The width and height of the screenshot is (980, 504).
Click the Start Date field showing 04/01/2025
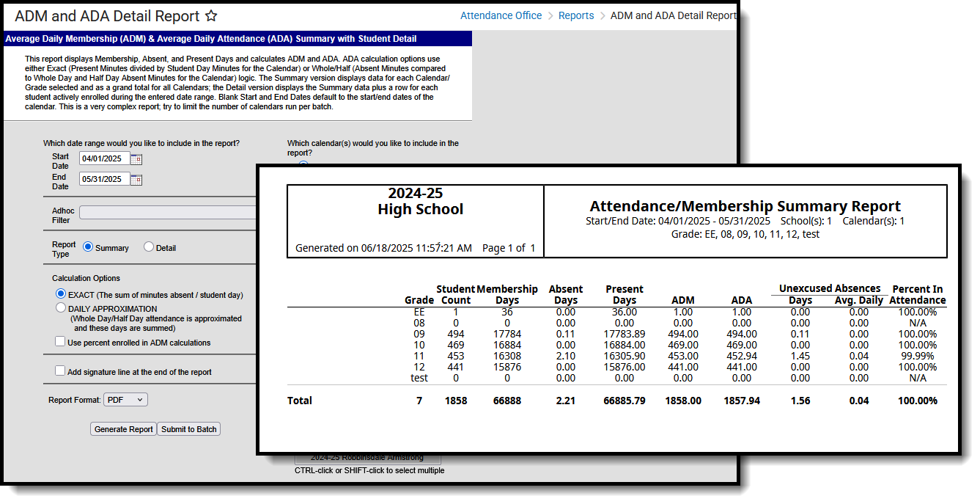tap(105, 158)
